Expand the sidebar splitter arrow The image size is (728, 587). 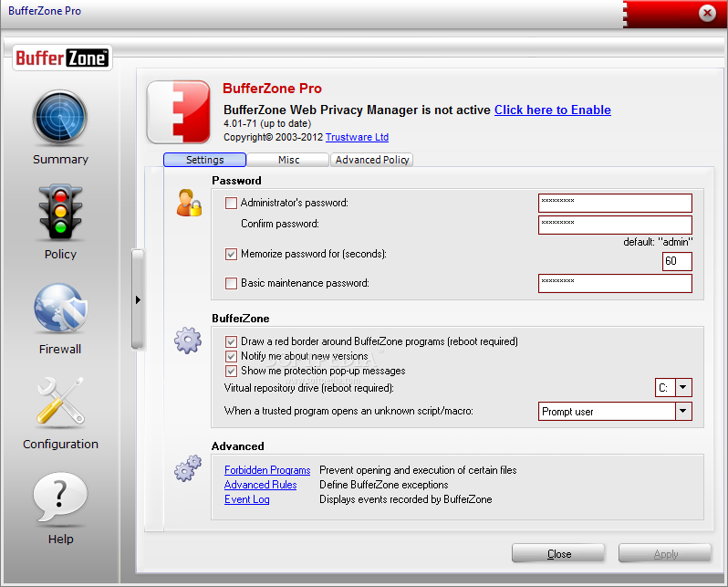[138, 299]
